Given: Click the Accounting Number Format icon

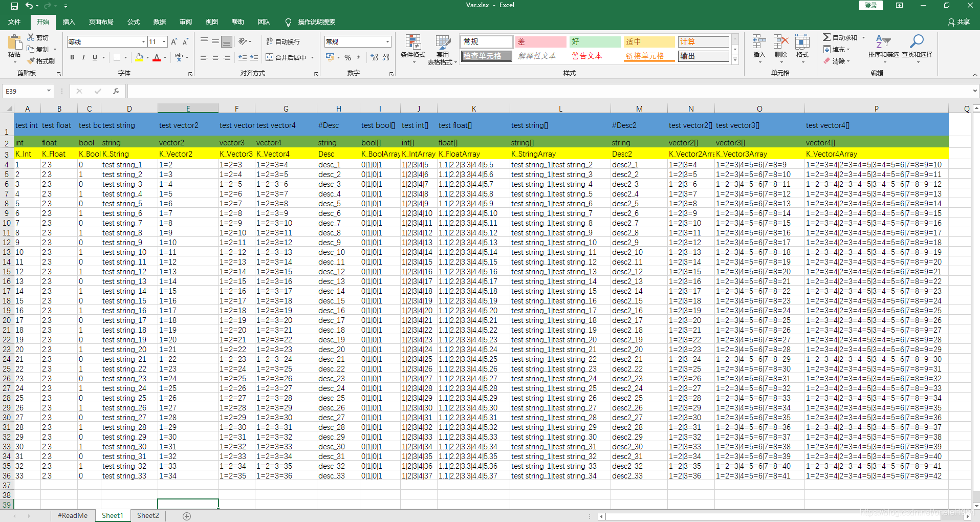Looking at the screenshot, I should pos(330,57).
